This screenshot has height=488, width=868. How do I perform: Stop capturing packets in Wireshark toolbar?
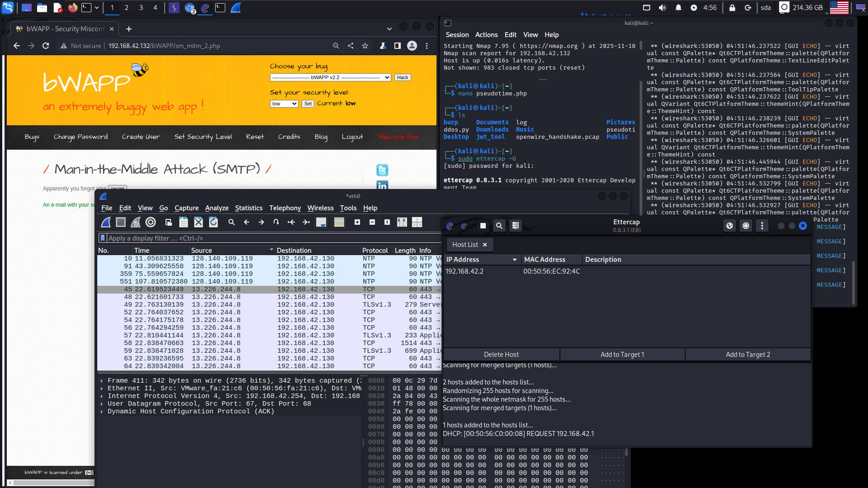(120, 222)
